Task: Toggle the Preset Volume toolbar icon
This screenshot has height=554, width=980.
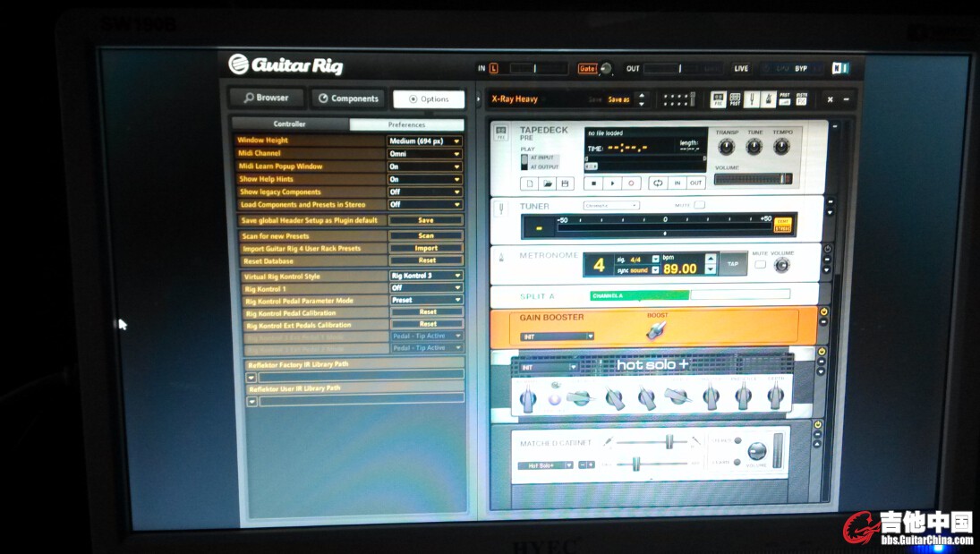Action: [x=785, y=98]
